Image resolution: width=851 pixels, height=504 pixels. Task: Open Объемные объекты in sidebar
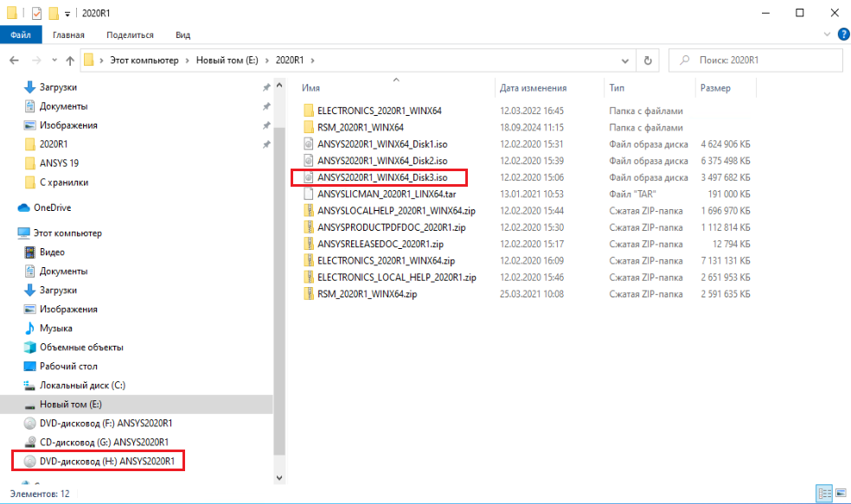click(81, 348)
